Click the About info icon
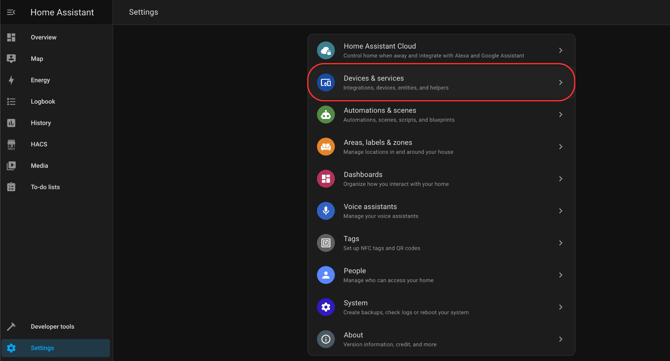Image resolution: width=670 pixels, height=361 pixels. pos(326,339)
